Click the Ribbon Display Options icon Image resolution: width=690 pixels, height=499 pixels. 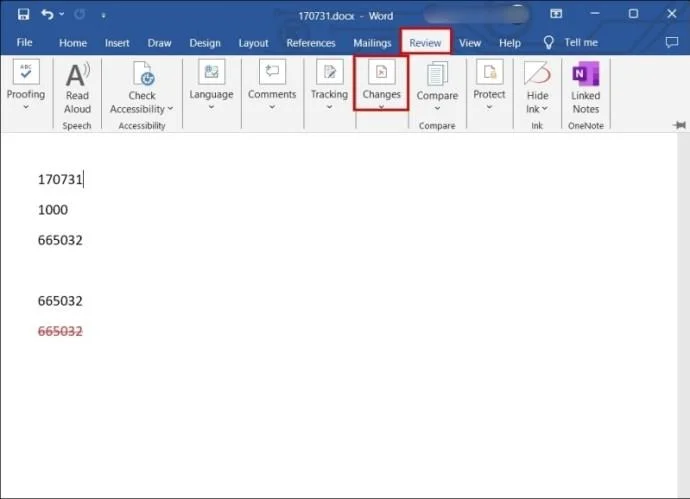(556, 14)
